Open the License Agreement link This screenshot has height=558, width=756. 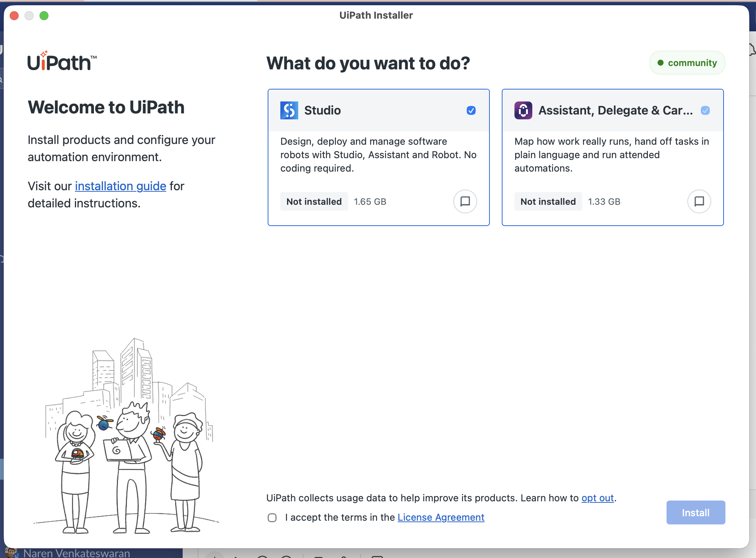[441, 517]
